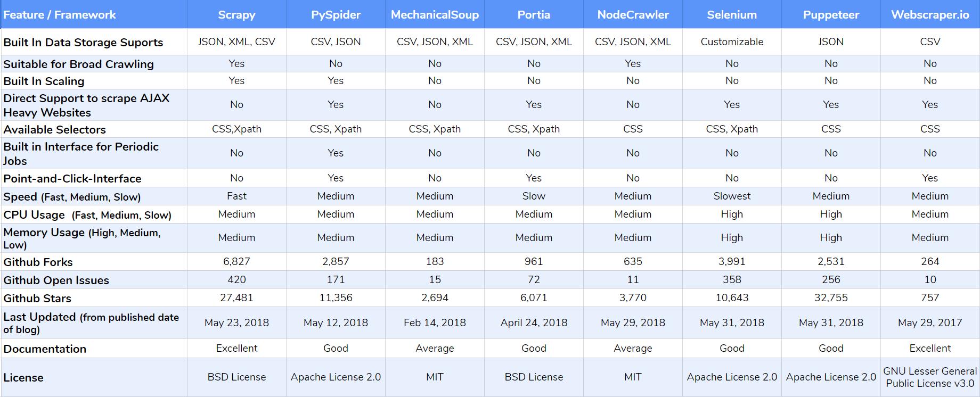Select the Scrapy column header
The width and height of the screenshot is (980, 397).
236,14
